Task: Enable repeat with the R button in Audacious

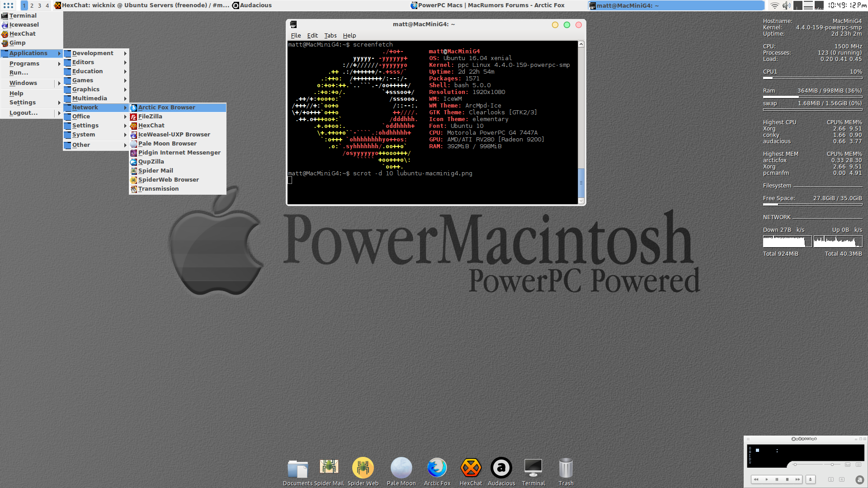Action: 842,479
